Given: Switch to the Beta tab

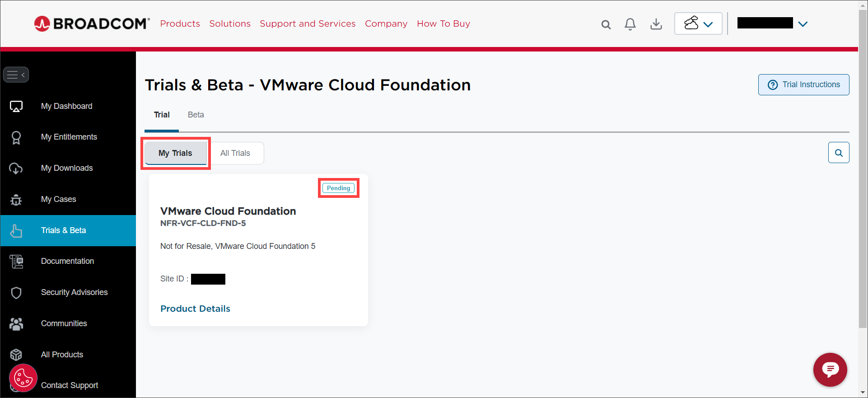Looking at the screenshot, I should (196, 115).
